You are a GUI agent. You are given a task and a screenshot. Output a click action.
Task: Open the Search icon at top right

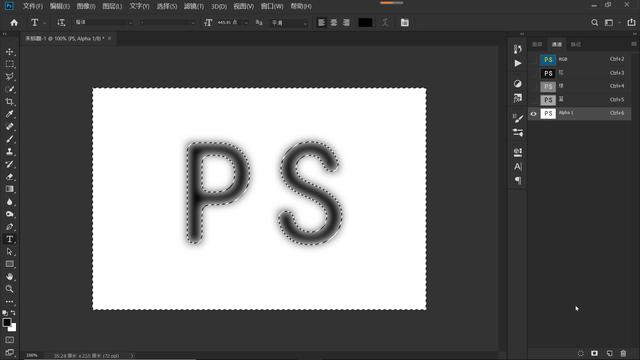point(595,23)
